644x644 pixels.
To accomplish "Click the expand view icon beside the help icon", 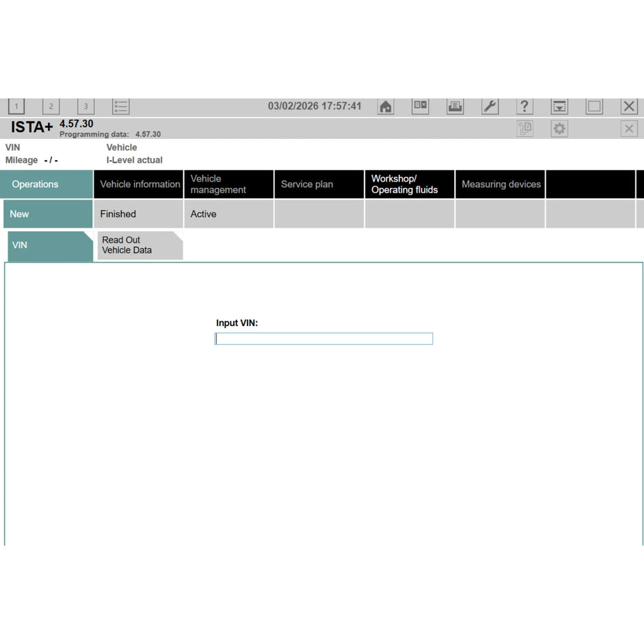I will tap(559, 106).
